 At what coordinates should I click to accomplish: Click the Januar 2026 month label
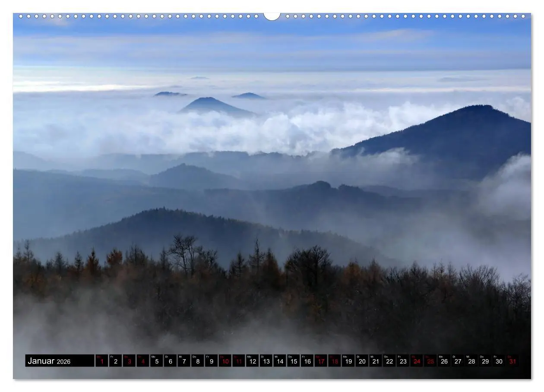coord(59,361)
